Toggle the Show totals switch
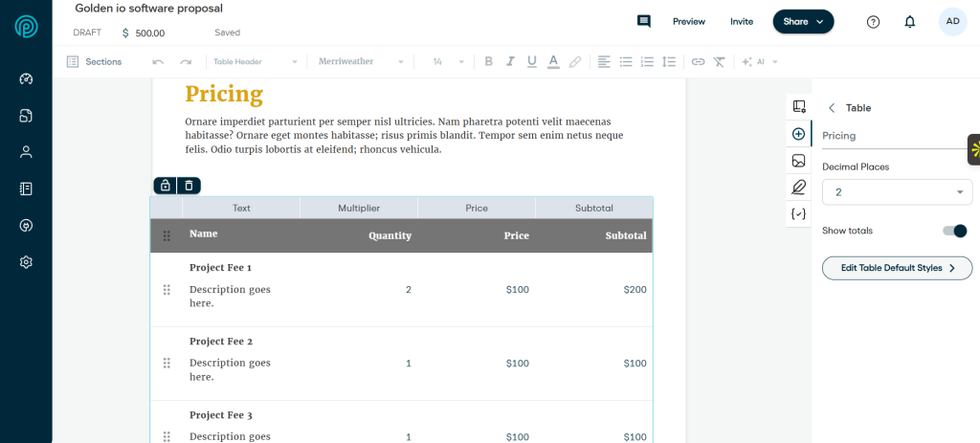The image size is (980, 443). 955,232
